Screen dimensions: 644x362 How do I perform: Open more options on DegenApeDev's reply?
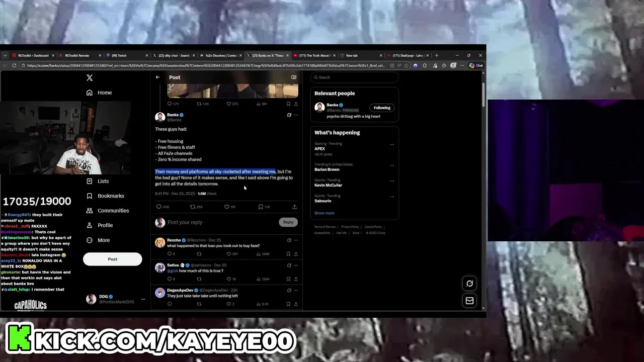pyautogui.click(x=296, y=291)
